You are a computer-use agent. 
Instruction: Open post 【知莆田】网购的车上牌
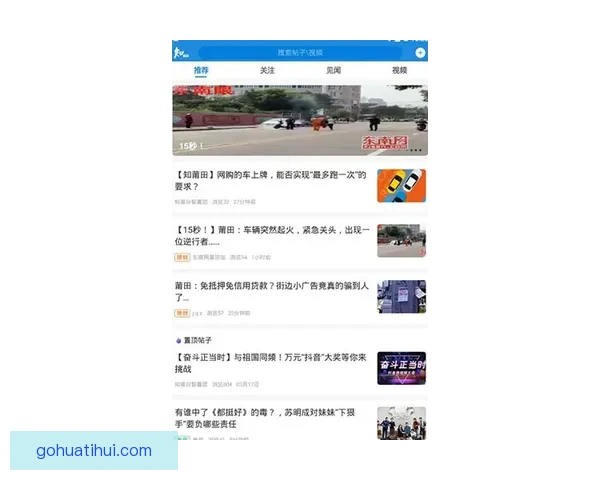click(x=271, y=181)
